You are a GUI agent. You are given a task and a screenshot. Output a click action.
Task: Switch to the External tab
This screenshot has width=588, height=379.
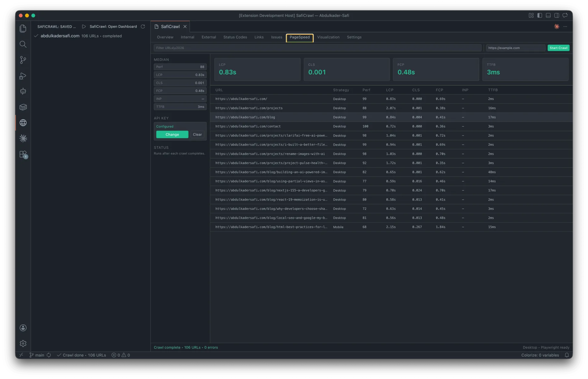point(209,37)
